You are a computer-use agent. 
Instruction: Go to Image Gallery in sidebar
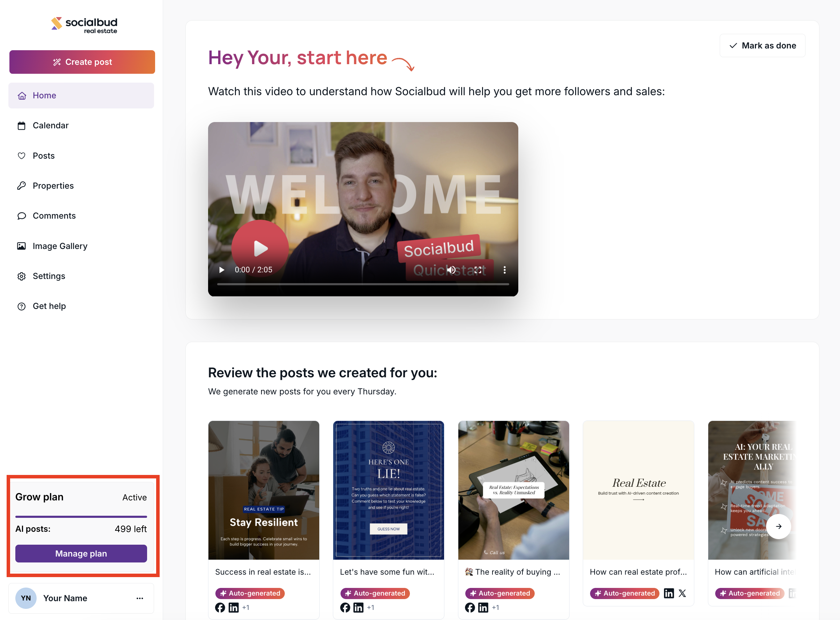point(60,246)
